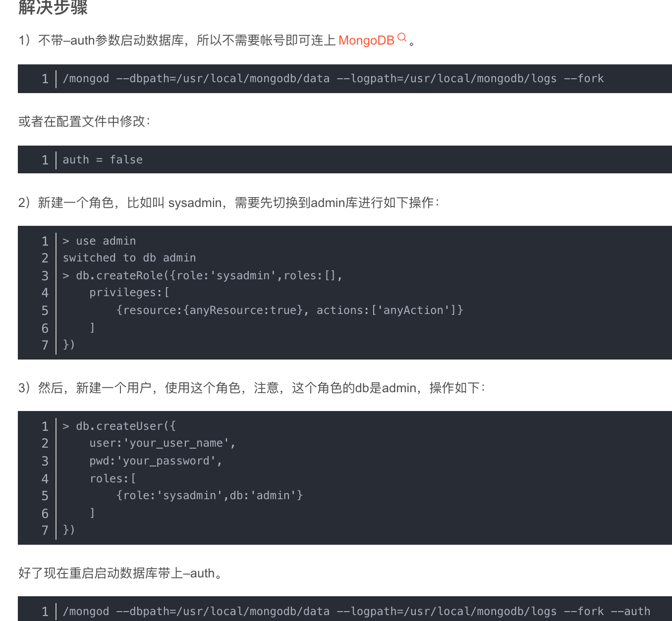This screenshot has height=621, width=672.
Task: Click the role:'sysadmin',db:'admin' line
Action: pos(209,496)
